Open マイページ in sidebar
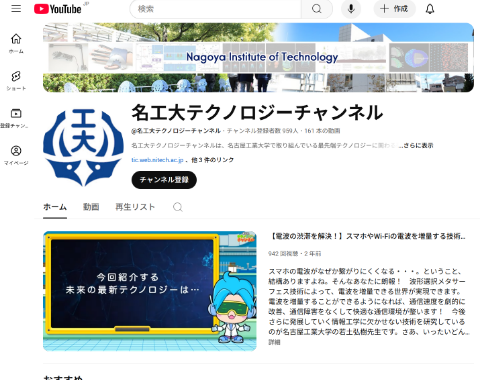Screen dimensions: 480x380 click(16, 155)
